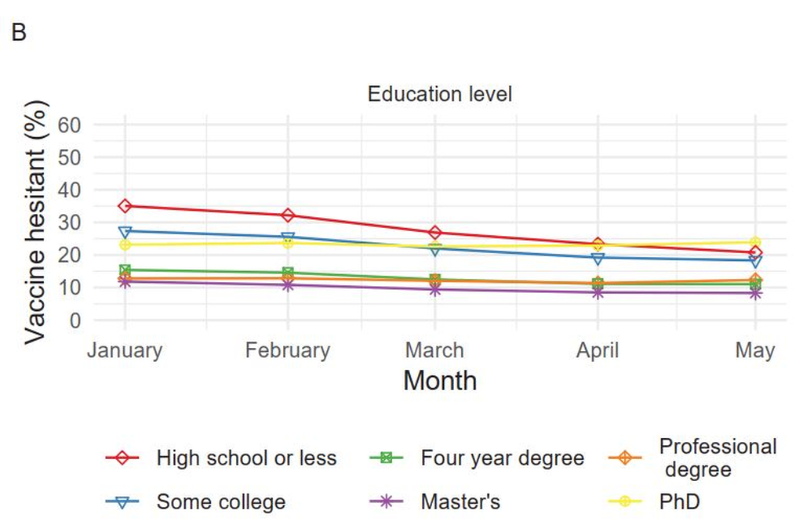
Task: Click the April x-axis label
Action: (x=598, y=349)
